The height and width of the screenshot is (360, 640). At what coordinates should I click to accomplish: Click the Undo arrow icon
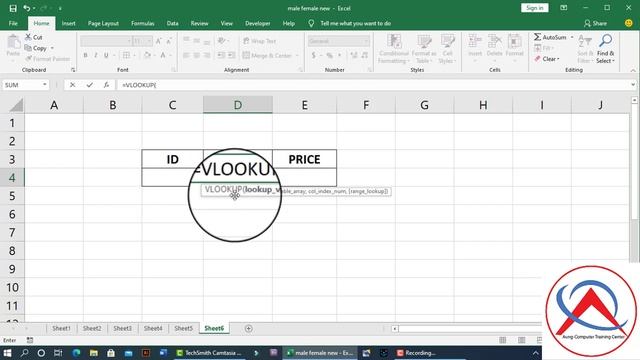pyautogui.click(x=27, y=8)
